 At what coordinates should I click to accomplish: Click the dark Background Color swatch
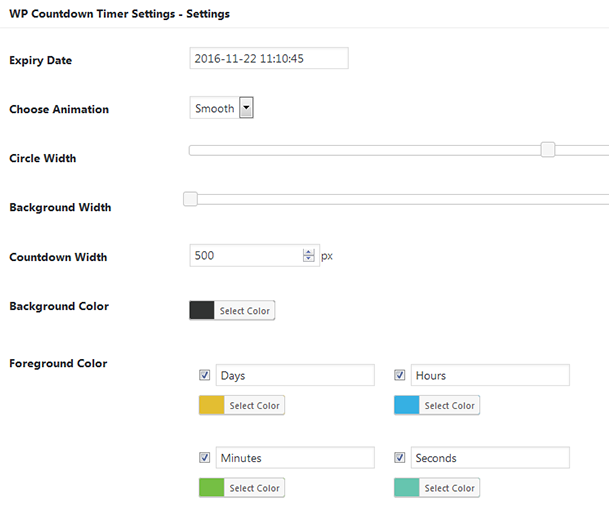point(202,310)
